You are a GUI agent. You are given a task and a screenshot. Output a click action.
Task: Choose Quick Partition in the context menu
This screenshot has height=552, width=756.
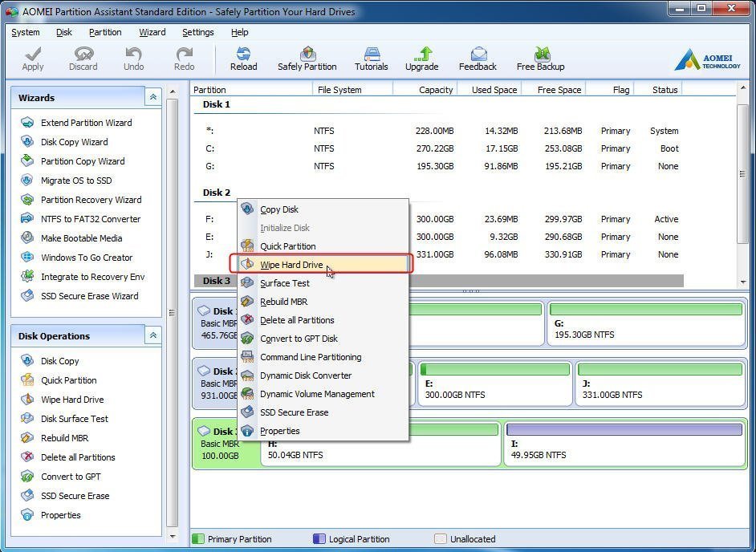pos(323,246)
